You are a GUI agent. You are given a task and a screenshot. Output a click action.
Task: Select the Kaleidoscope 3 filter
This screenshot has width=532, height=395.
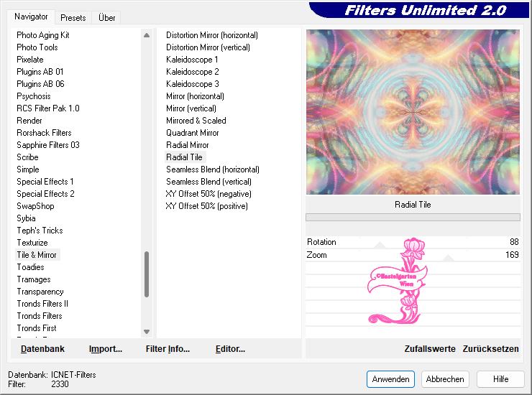click(193, 84)
